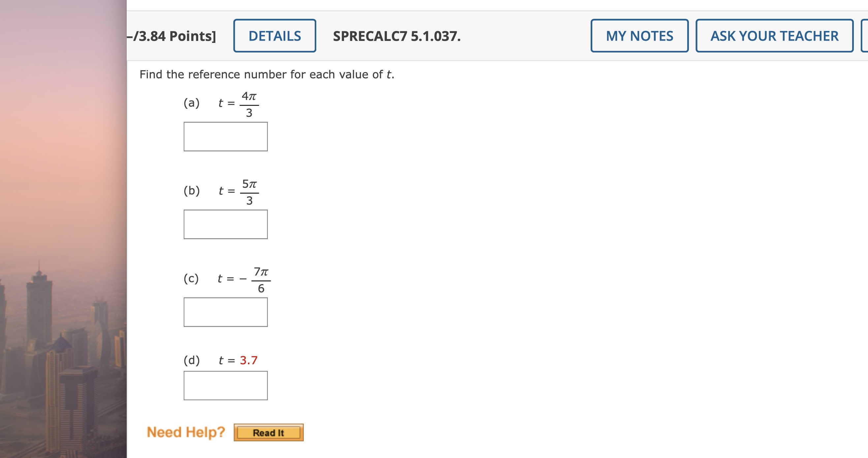Image resolution: width=868 pixels, height=458 pixels.
Task: Click the label (a) next to the fraction
Action: 191,104
